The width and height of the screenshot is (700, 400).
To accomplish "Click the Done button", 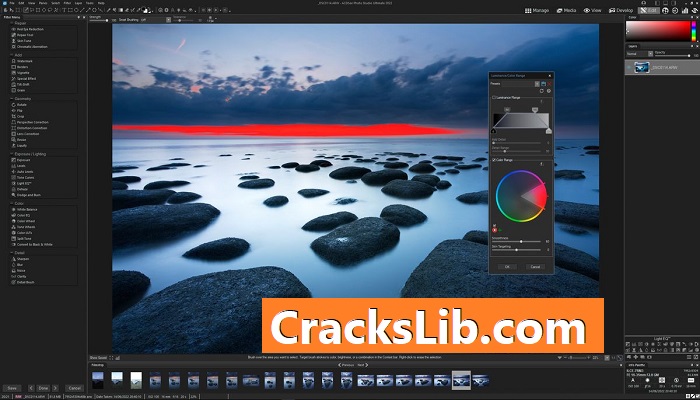I will [x=43, y=388].
